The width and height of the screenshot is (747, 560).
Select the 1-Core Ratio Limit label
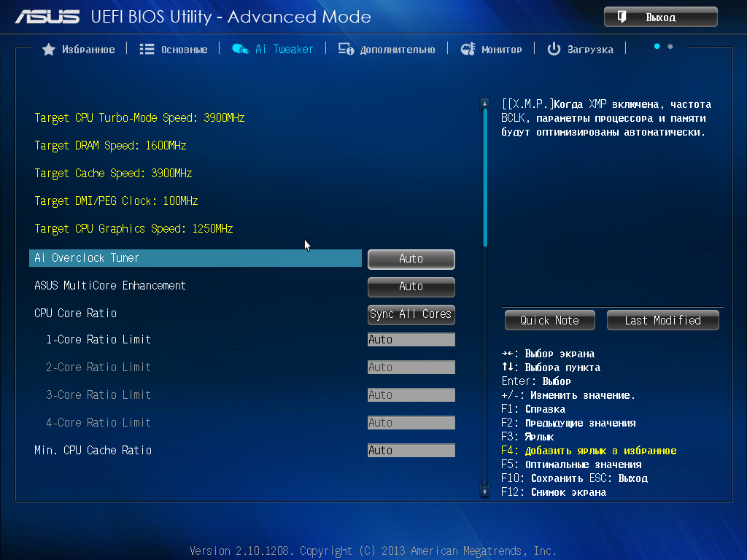pyautogui.click(x=98, y=340)
